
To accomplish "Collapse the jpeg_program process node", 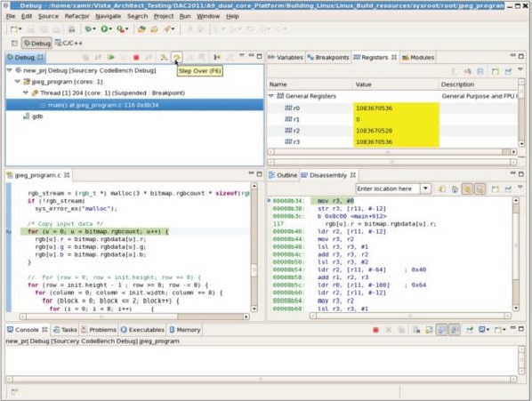I will pyautogui.click(x=18, y=81).
